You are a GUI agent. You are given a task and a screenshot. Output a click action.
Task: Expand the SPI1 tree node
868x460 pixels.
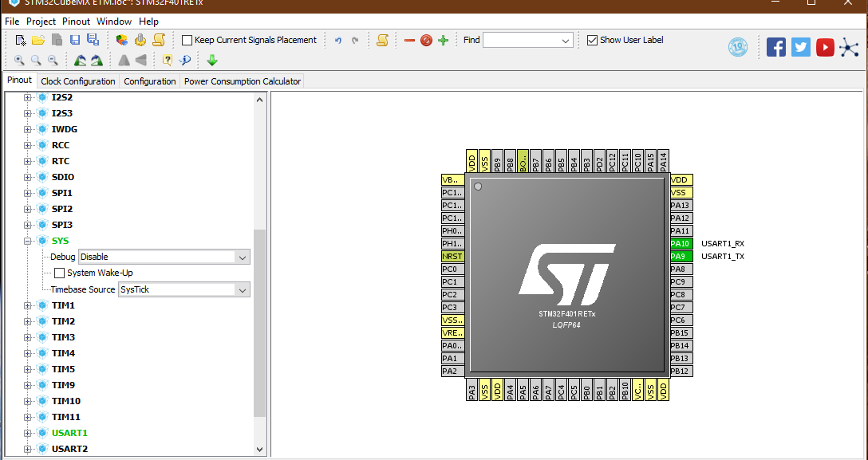point(27,193)
